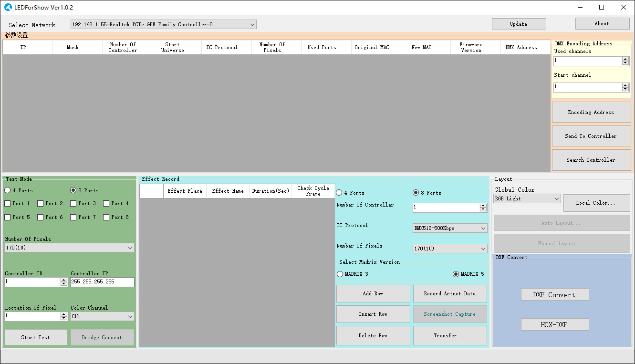
Task: Click the Delete Row button
Action: pos(373,335)
